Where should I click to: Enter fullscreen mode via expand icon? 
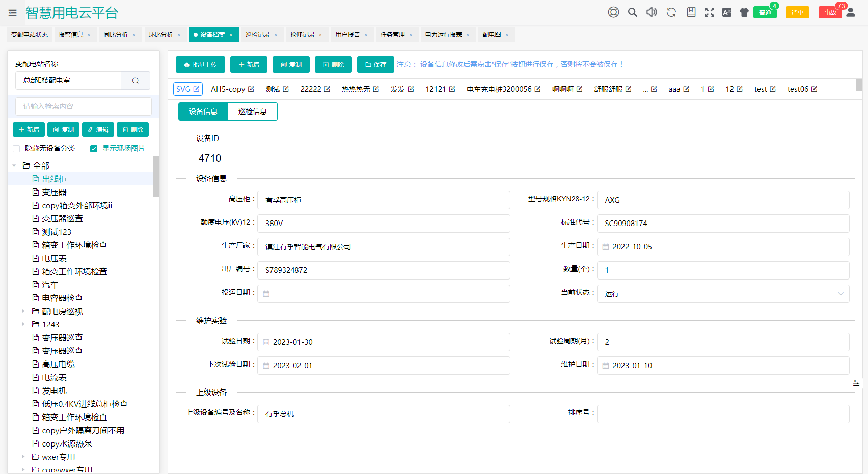pos(710,12)
